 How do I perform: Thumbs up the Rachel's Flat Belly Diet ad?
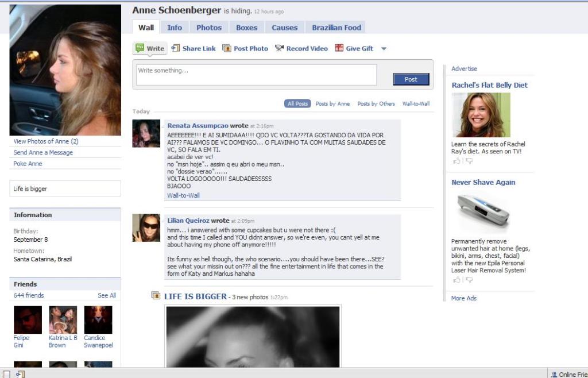[457, 161]
